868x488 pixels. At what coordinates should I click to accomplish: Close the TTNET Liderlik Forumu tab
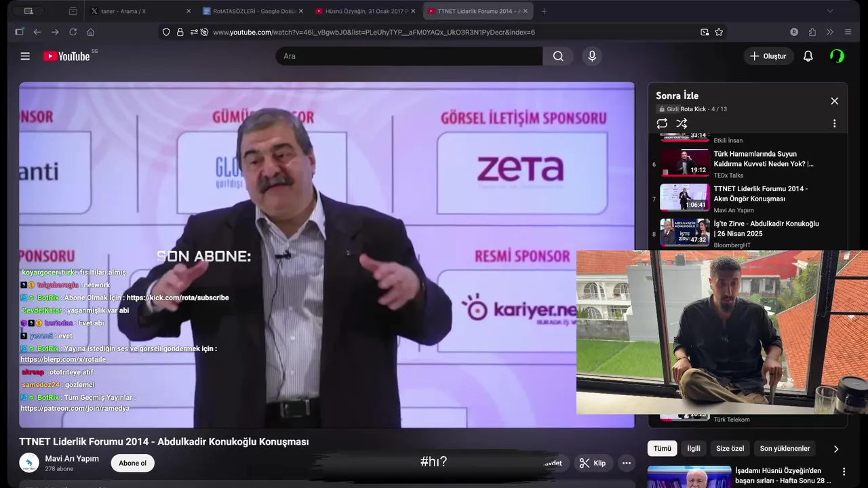pos(526,11)
